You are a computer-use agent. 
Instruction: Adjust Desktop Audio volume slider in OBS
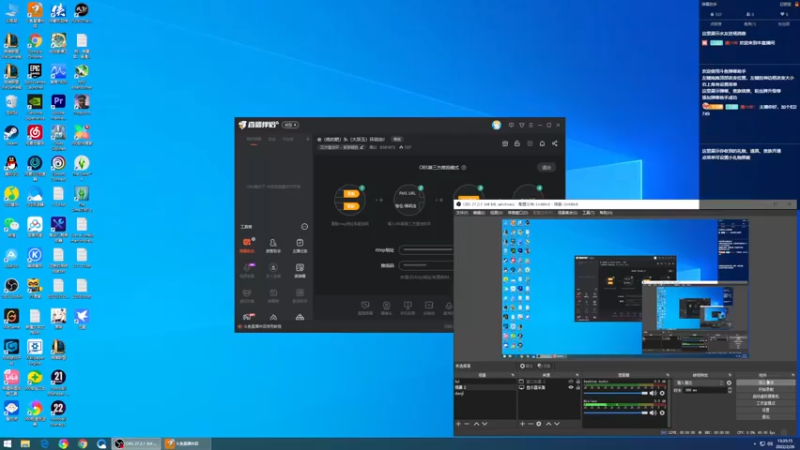pyautogui.click(x=616, y=393)
